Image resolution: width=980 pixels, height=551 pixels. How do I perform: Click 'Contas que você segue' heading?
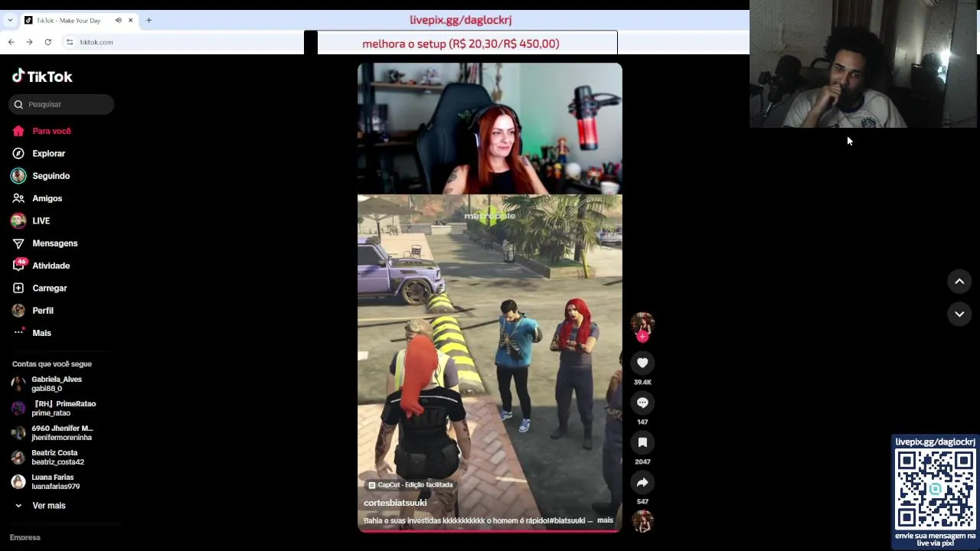tap(52, 364)
